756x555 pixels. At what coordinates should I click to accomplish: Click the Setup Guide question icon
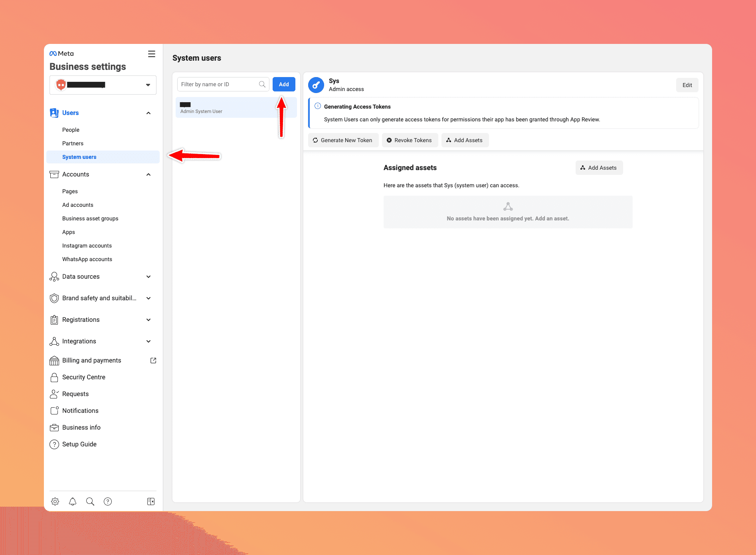54,444
